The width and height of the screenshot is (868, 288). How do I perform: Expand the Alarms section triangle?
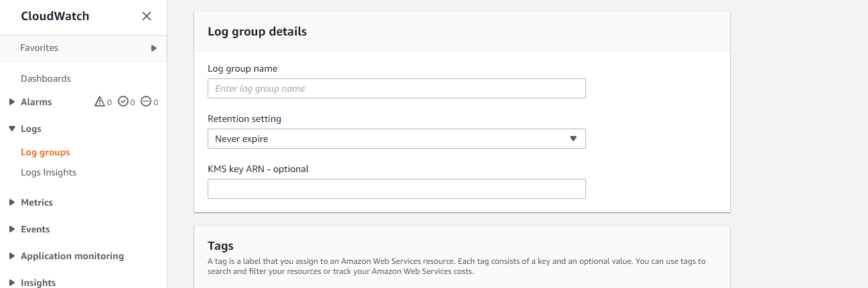coord(12,102)
